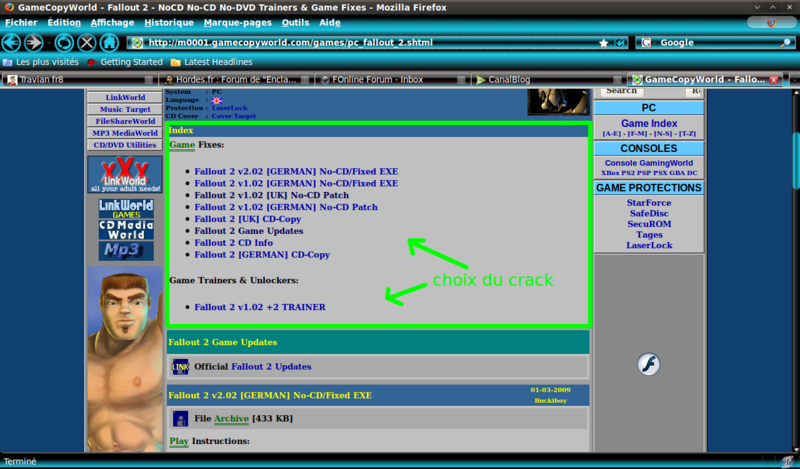800x469 pixels.
Task: Open the tab list dropdown at tab bar end
Action: [x=794, y=80]
